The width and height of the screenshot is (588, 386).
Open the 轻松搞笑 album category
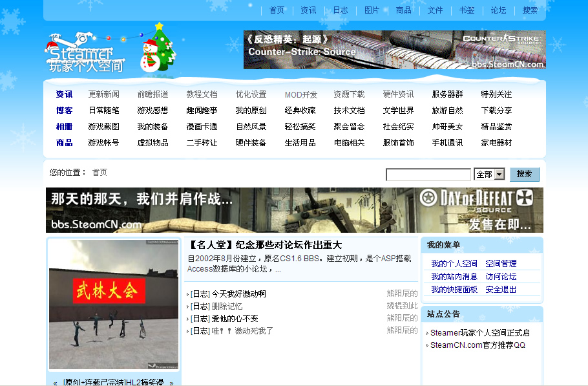(x=300, y=127)
